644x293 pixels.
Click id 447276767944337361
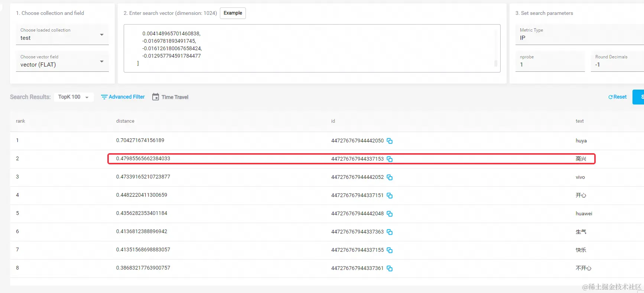coord(357,268)
